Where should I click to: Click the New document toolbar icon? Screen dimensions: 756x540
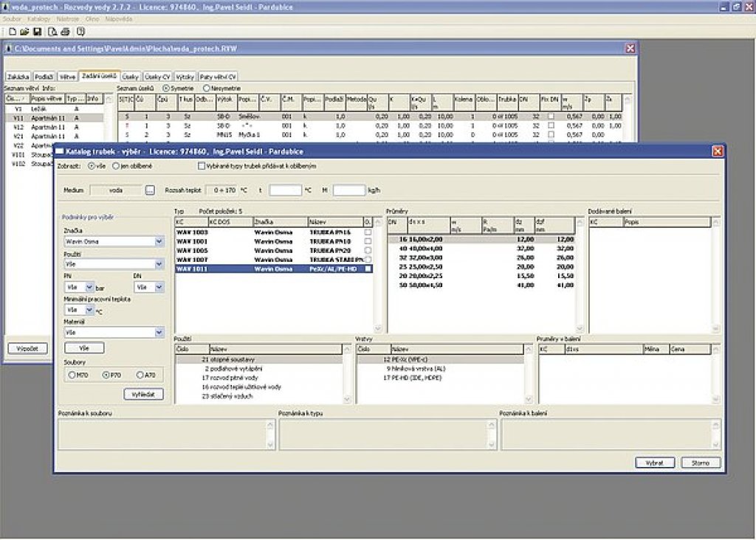(x=12, y=32)
